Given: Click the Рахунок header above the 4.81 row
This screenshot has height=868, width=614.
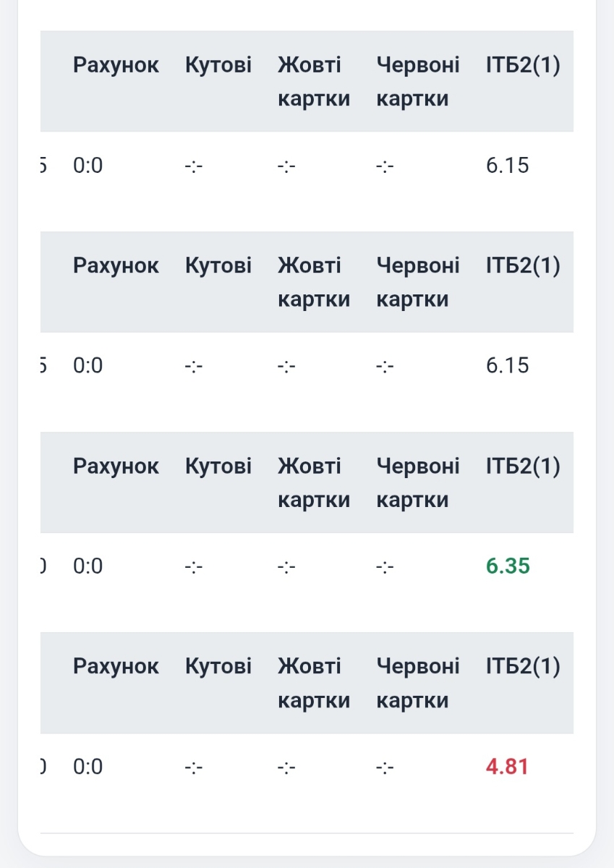Looking at the screenshot, I should [116, 666].
